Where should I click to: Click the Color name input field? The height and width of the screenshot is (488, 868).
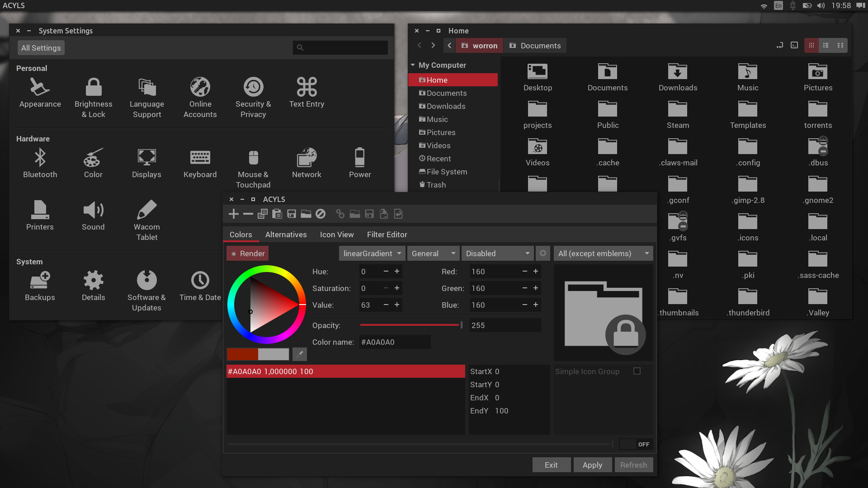[x=395, y=342]
